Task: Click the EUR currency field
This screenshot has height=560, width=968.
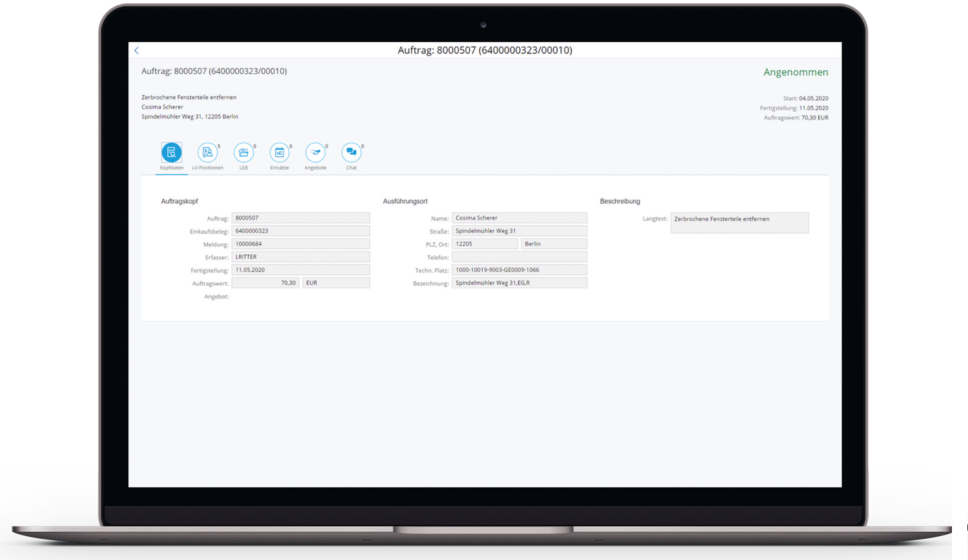Action: click(x=336, y=283)
